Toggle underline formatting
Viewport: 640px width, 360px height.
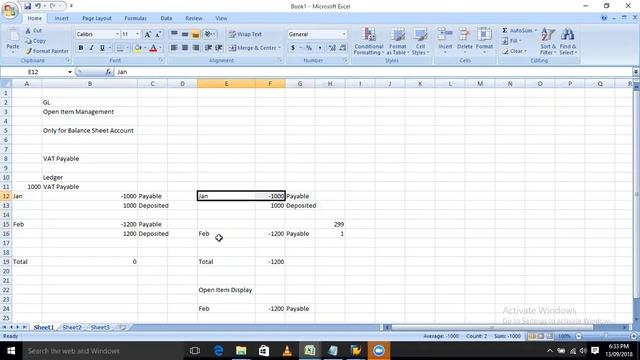tap(102, 48)
